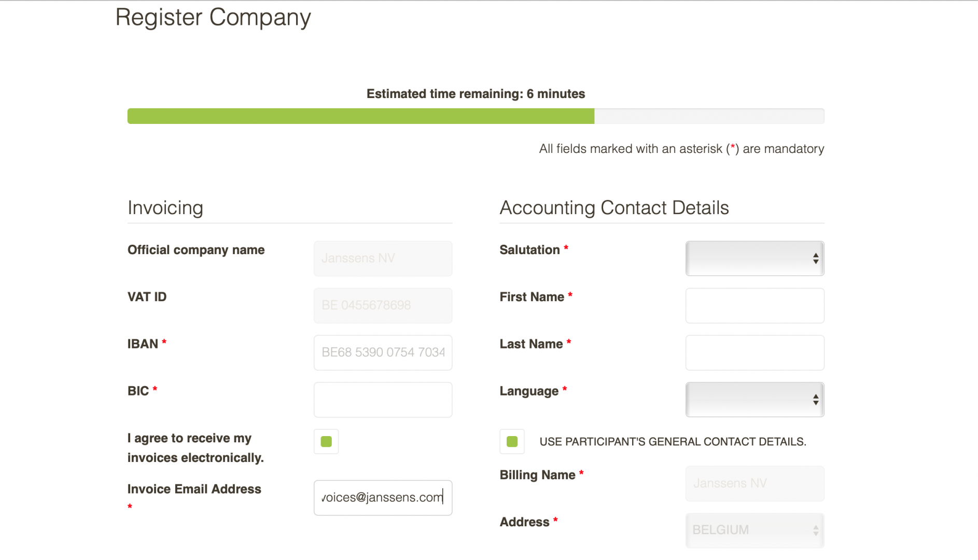Click the Official company name field

383,258
